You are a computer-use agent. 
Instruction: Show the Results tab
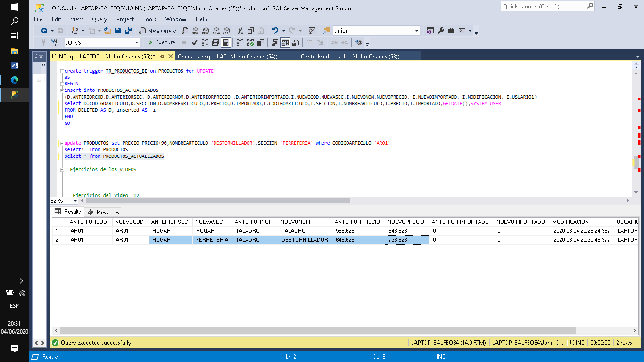pyautogui.click(x=68, y=212)
